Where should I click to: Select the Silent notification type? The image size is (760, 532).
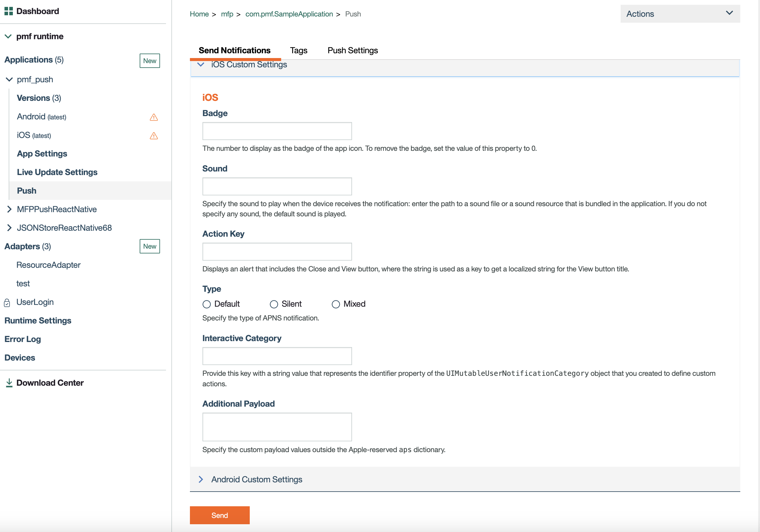[x=274, y=304]
